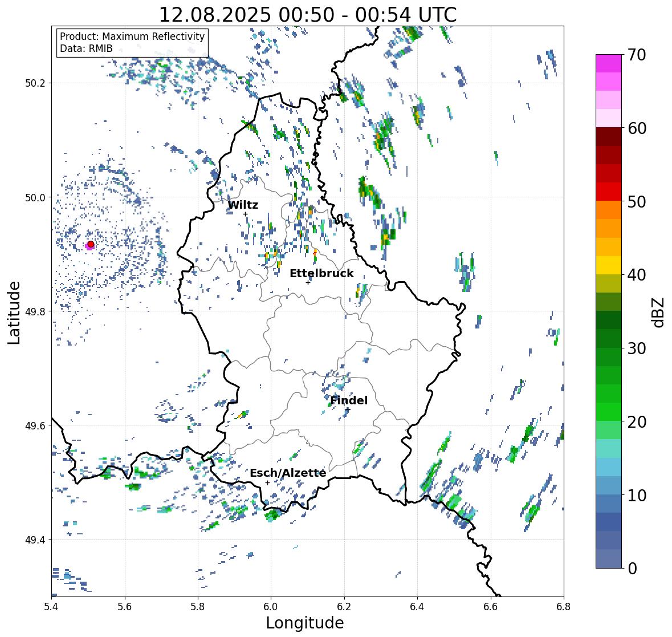Click the 'Data: RMIB' legend text
Viewport: 672px width, 637px height.
click(x=86, y=48)
